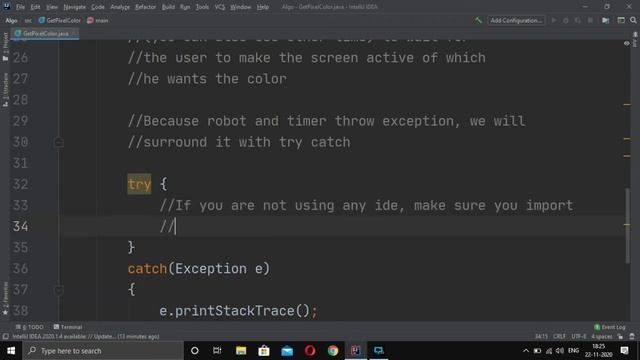This screenshot has width=640, height=360.
Task: Open the 4 spaces indent selector
Action: click(602, 337)
